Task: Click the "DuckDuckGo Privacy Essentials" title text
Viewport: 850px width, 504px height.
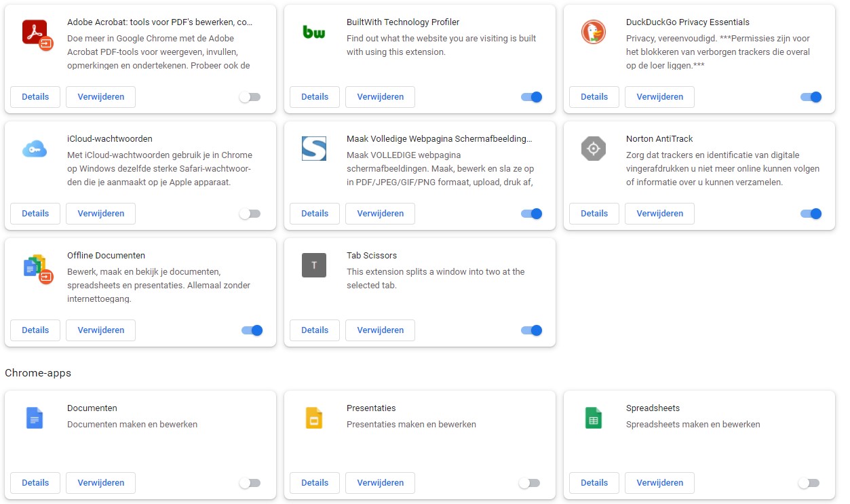Action: click(x=688, y=22)
